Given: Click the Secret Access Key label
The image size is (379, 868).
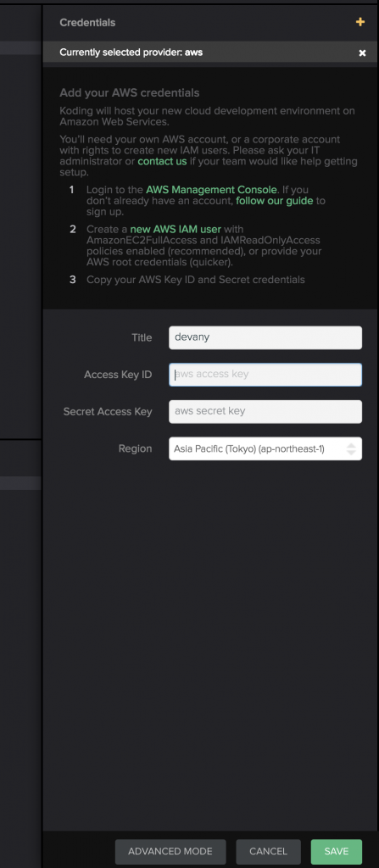Looking at the screenshot, I should click(108, 411).
